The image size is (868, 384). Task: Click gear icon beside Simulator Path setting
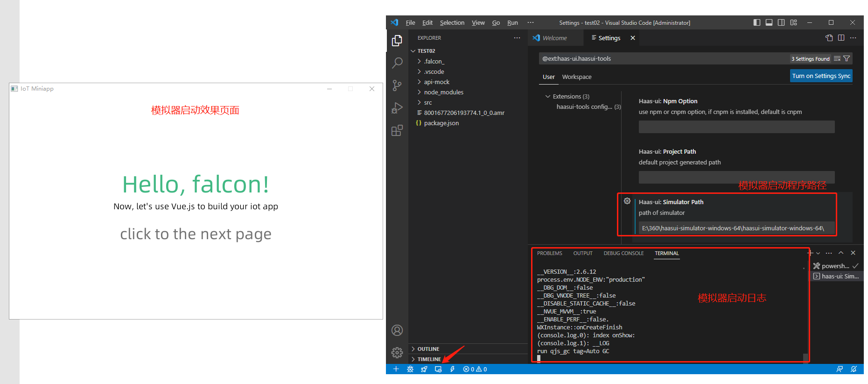coord(627,201)
